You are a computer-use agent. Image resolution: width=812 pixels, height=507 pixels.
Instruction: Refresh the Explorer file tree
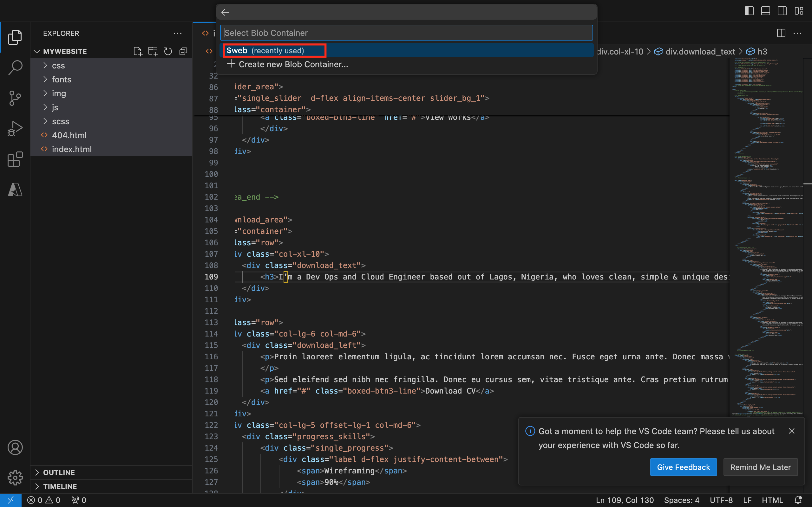(x=168, y=51)
